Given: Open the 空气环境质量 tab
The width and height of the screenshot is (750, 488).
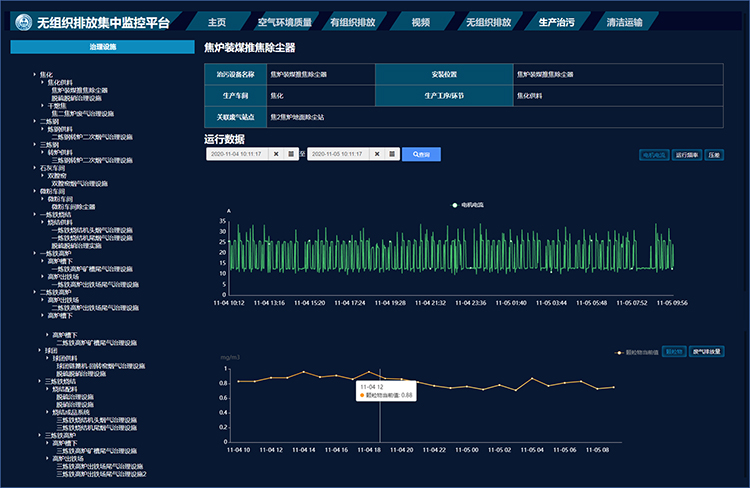Looking at the screenshot, I should [x=285, y=22].
